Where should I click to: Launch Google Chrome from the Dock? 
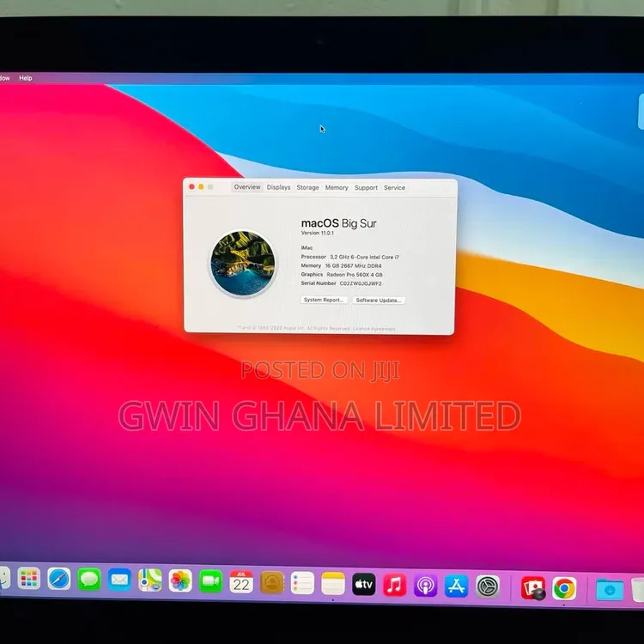564,588
